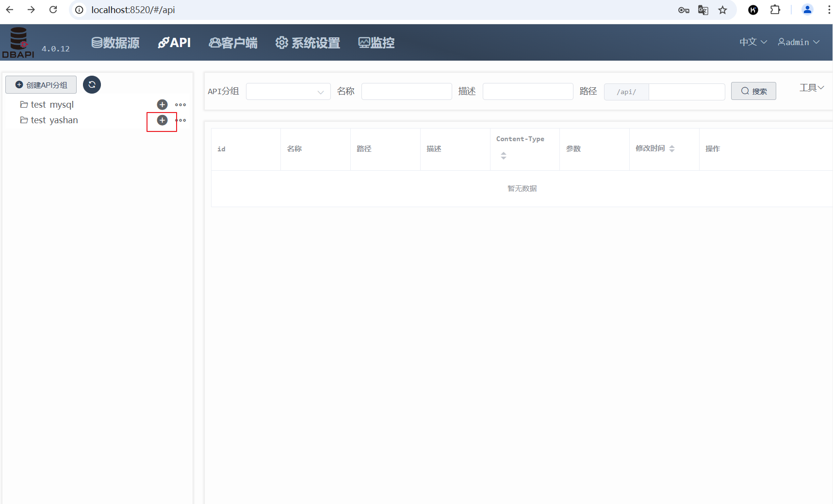
Task: Expand the 中文 language dropdown
Action: pyautogui.click(x=752, y=42)
